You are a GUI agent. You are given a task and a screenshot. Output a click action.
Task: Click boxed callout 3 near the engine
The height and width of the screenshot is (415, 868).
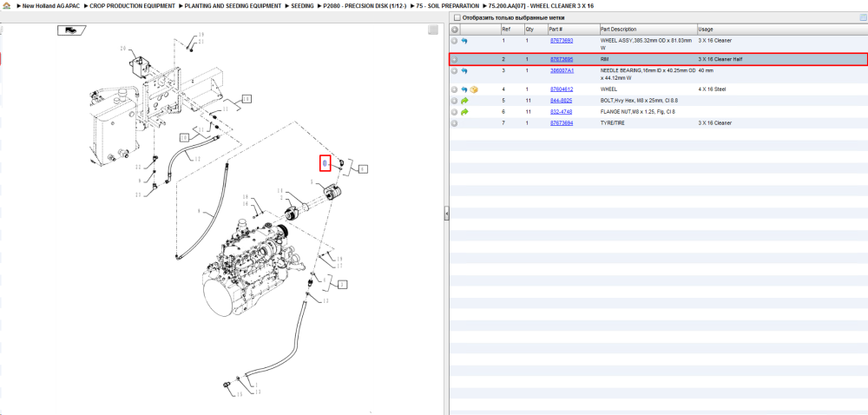tap(343, 285)
